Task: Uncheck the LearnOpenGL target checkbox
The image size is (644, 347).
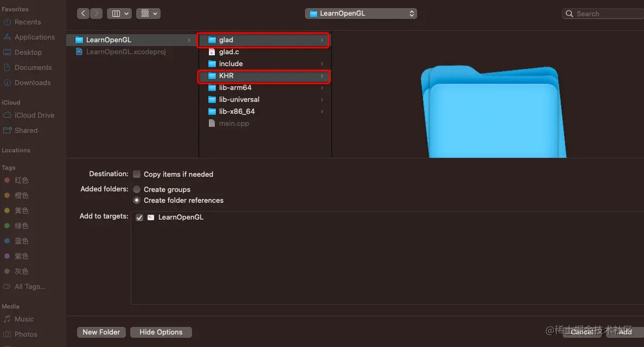Action: tap(139, 217)
